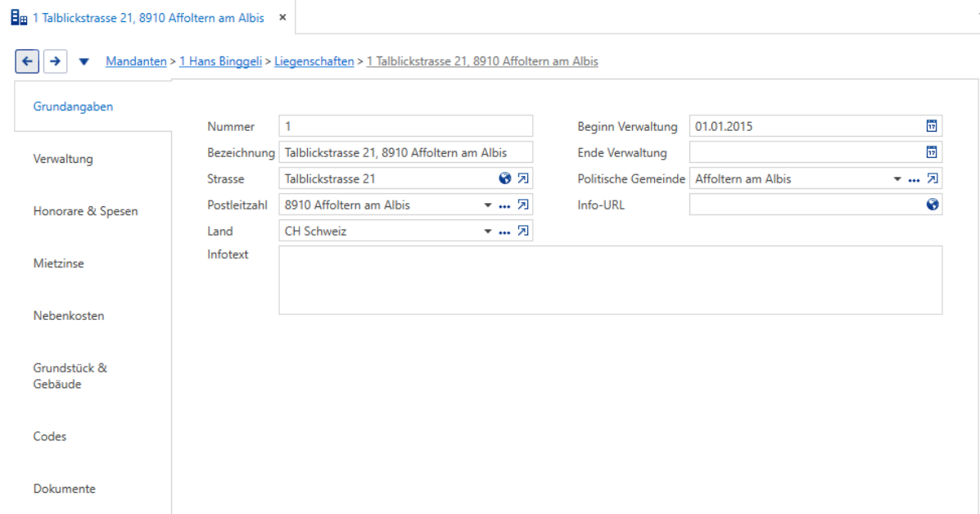
Task: Open Land lookup with three dots
Action: (505, 232)
